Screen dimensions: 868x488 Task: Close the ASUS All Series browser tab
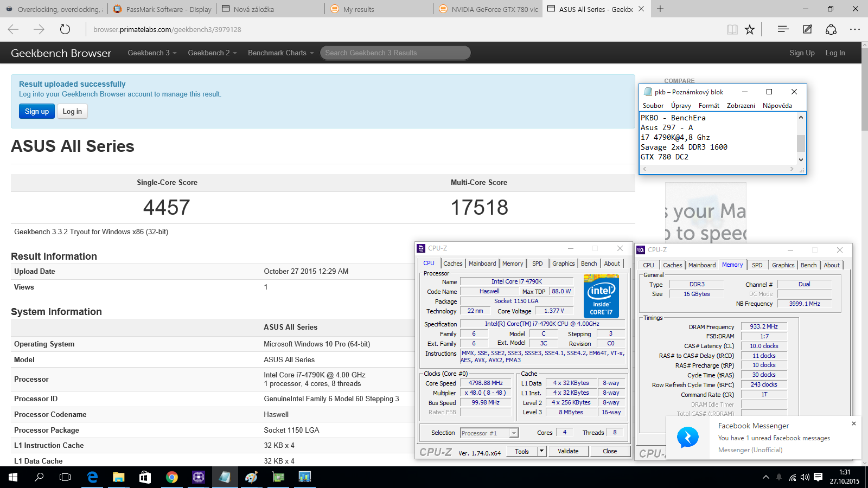pyautogui.click(x=641, y=9)
